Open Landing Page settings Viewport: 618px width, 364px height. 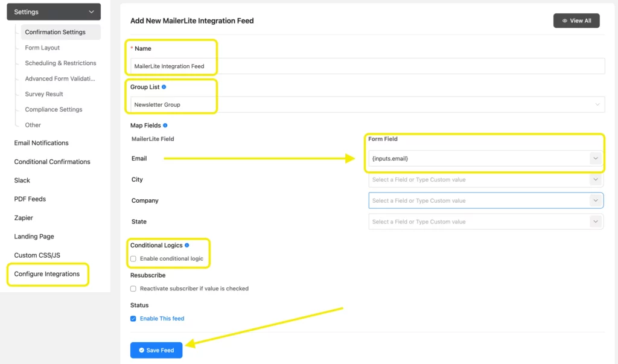click(34, 236)
